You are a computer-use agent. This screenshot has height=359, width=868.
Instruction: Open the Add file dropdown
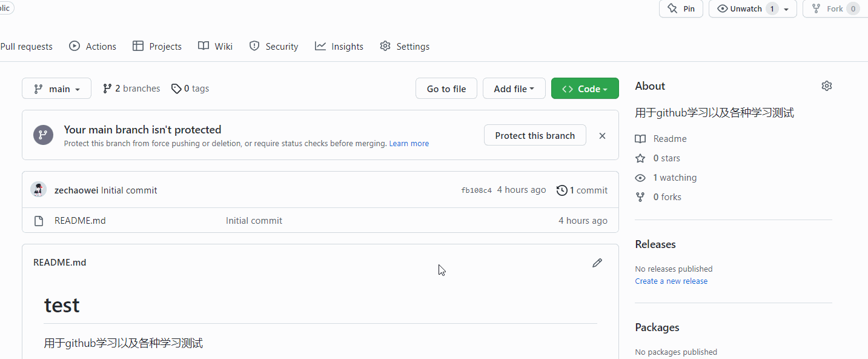514,88
